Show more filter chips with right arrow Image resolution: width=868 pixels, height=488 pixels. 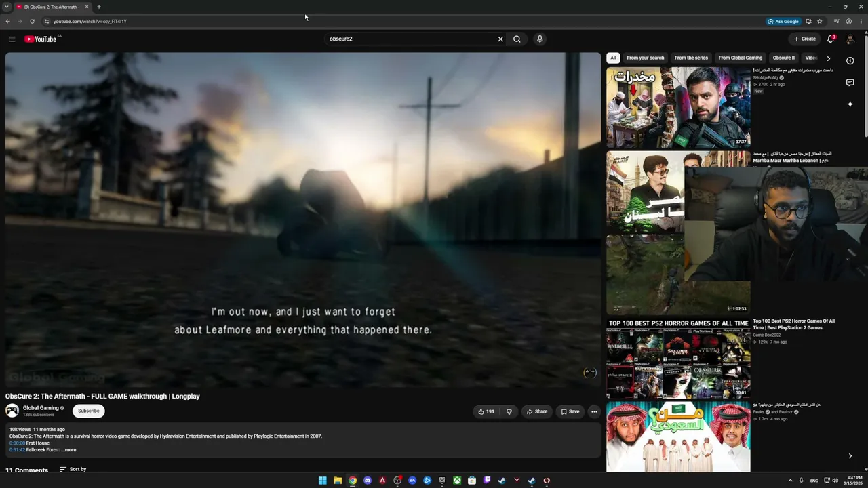(x=828, y=58)
